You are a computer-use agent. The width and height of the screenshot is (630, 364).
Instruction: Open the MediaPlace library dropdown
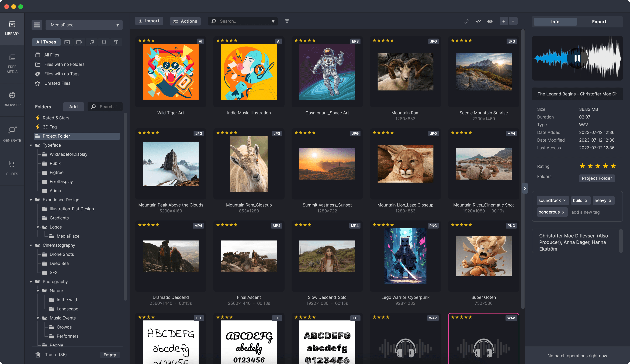(x=84, y=25)
